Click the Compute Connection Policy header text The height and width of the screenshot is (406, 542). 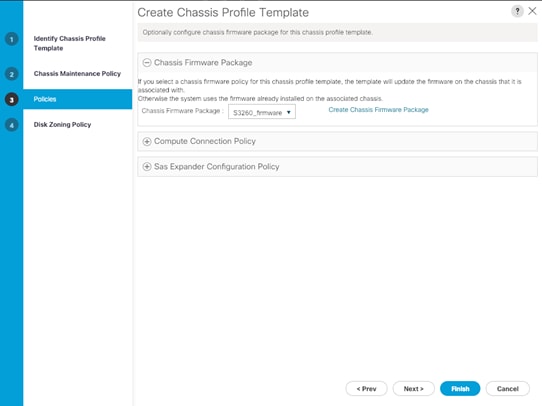(x=205, y=141)
